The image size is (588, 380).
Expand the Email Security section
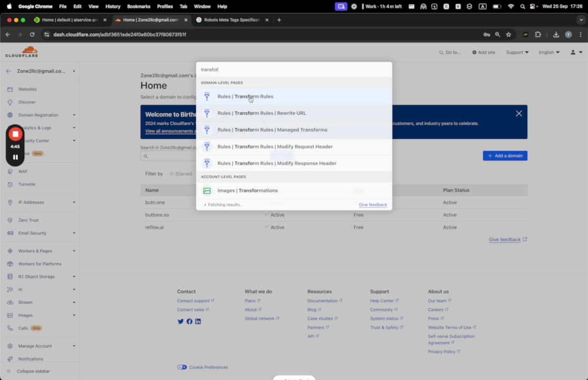(x=74, y=233)
